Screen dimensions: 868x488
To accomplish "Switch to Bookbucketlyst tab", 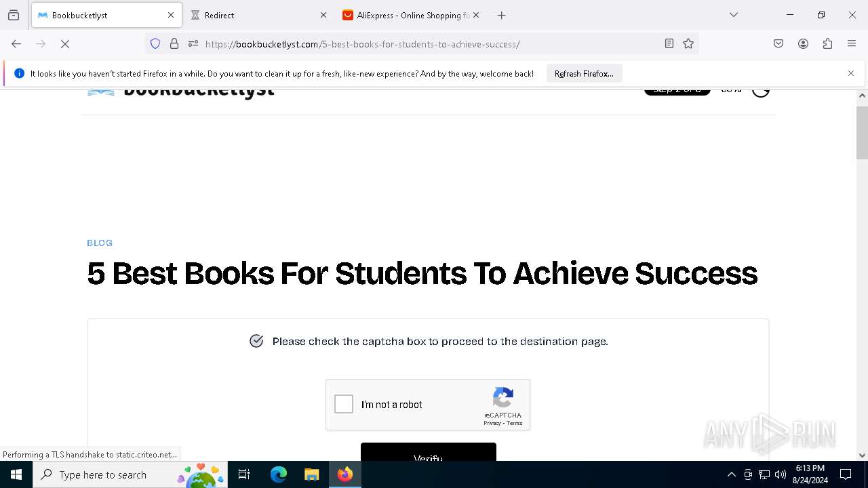I will click(x=106, y=15).
